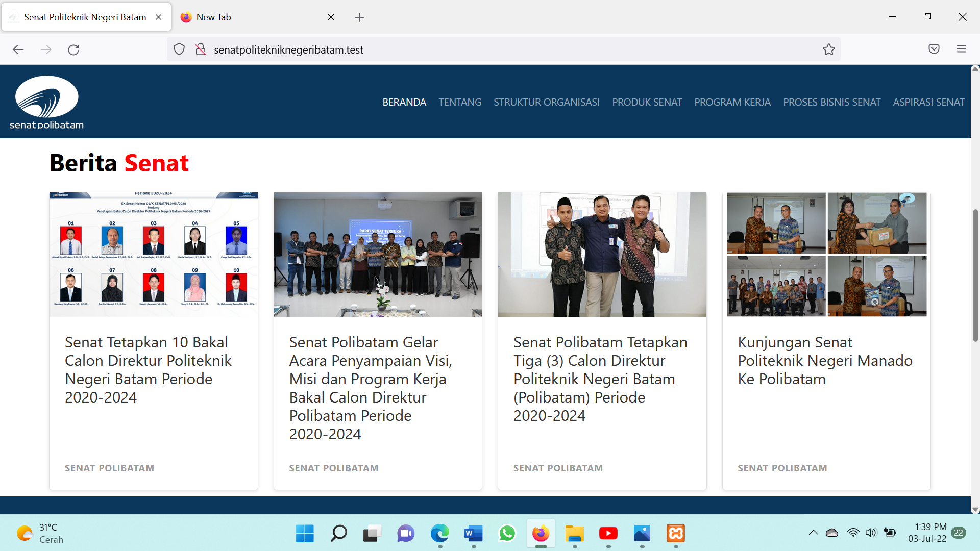Image resolution: width=980 pixels, height=551 pixels.
Task: Open PROGRAM KERJA menu item
Action: [732, 102]
